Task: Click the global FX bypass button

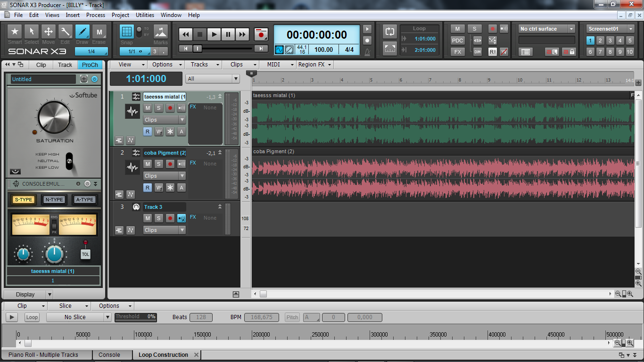Action: pyautogui.click(x=458, y=52)
